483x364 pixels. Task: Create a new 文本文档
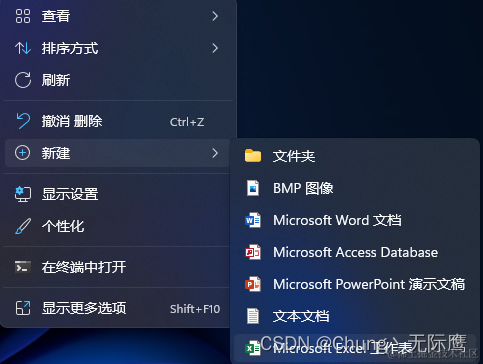(x=355, y=316)
